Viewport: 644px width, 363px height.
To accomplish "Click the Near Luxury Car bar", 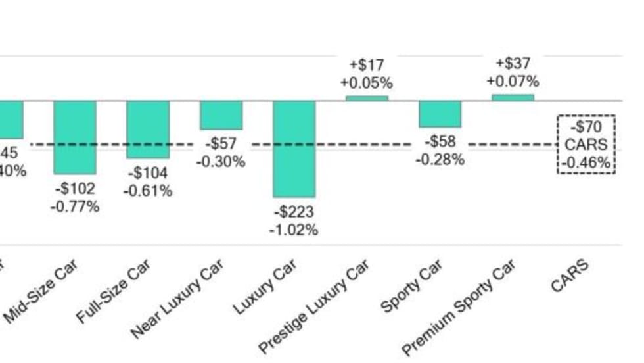I will pyautogui.click(x=221, y=115).
